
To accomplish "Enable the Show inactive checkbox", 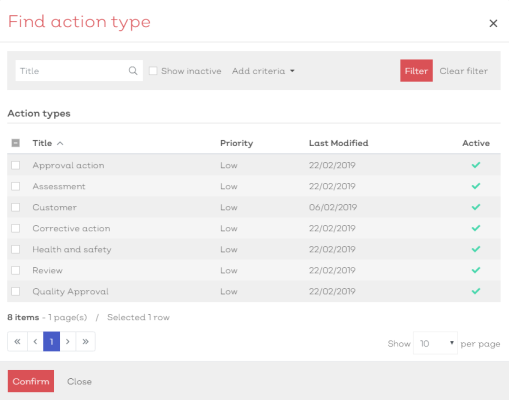I will coord(153,71).
